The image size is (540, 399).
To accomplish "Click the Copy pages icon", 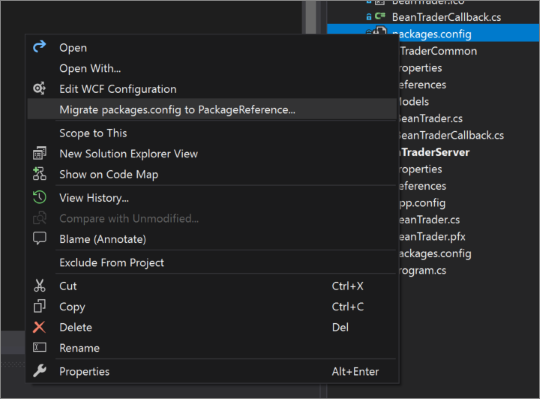I will (x=39, y=306).
